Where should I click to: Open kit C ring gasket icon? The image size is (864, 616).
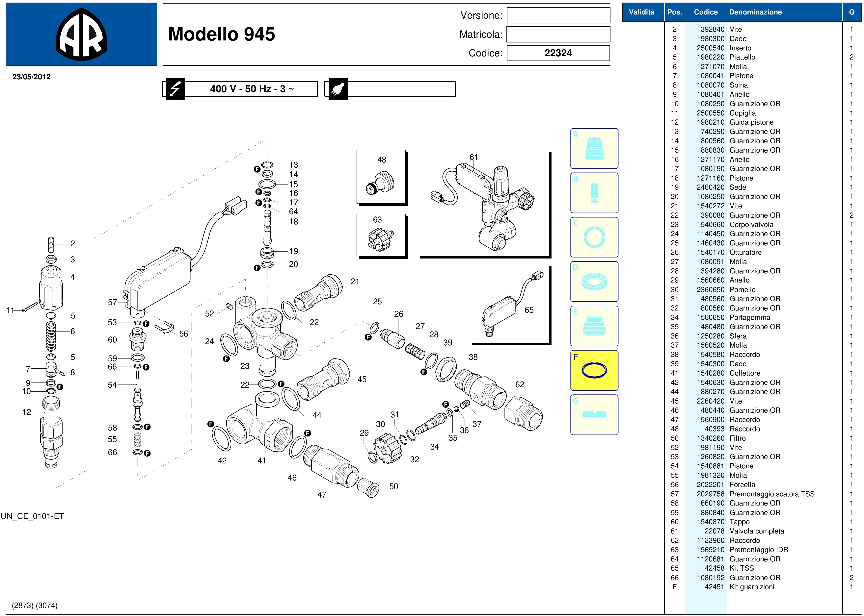594,237
